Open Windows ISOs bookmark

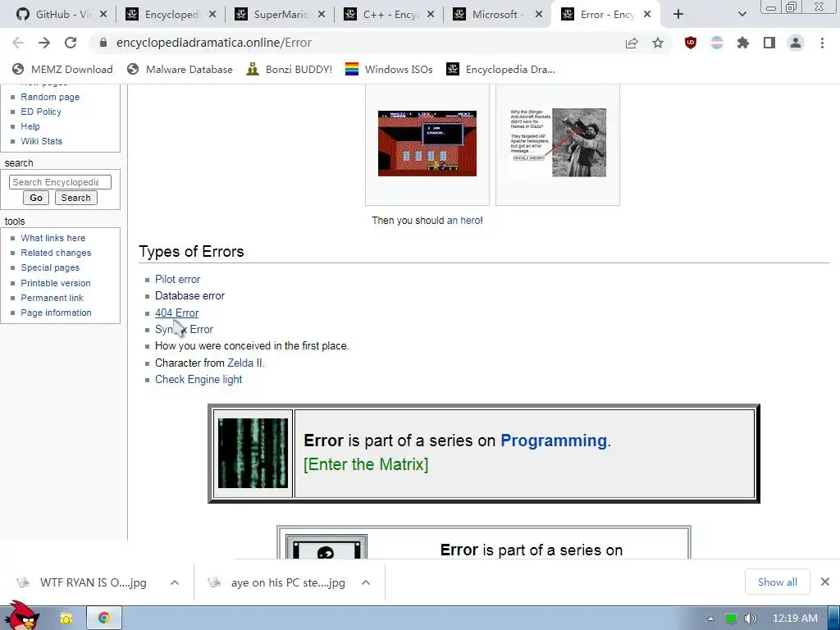(389, 69)
